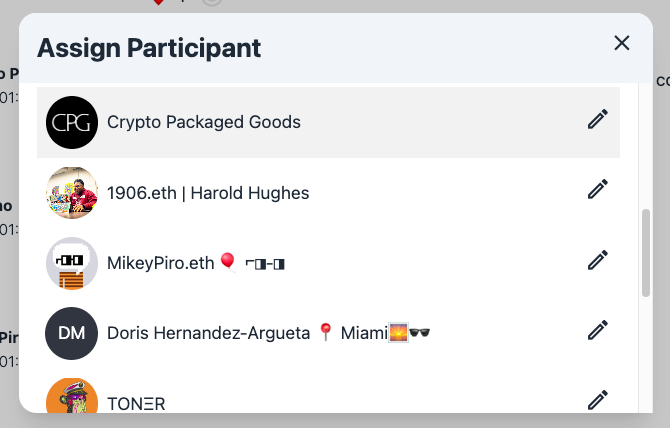Select the MikeyPiro.eth pixel-glasses avatar

(72, 263)
